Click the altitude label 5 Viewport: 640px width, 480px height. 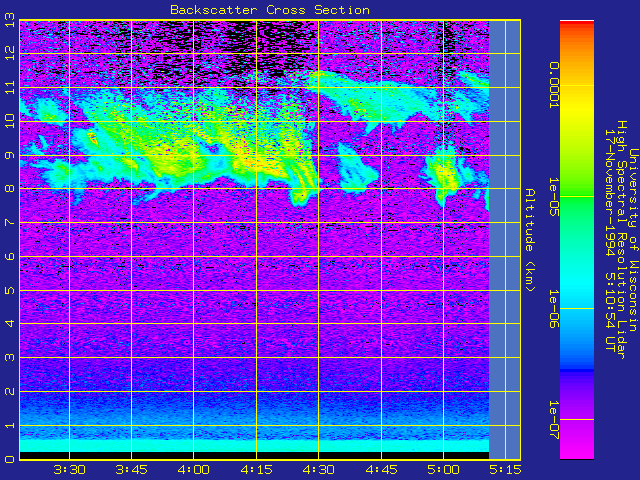(10, 291)
